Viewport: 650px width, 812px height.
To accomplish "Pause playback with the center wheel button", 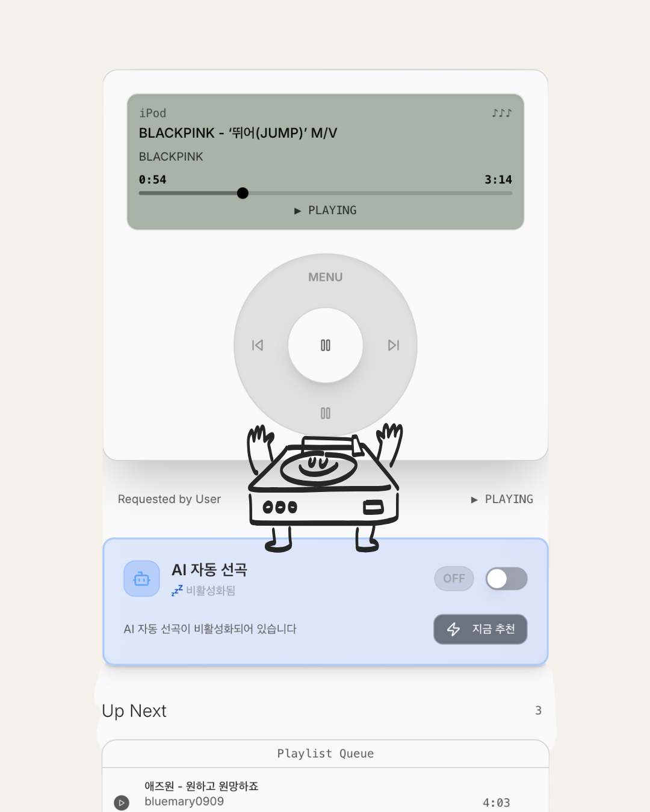I will [326, 345].
